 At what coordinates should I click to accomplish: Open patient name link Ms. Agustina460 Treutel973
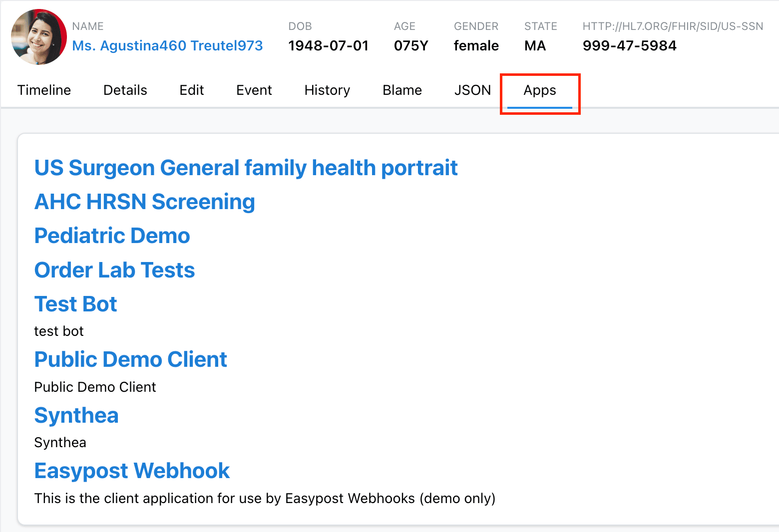167,45
